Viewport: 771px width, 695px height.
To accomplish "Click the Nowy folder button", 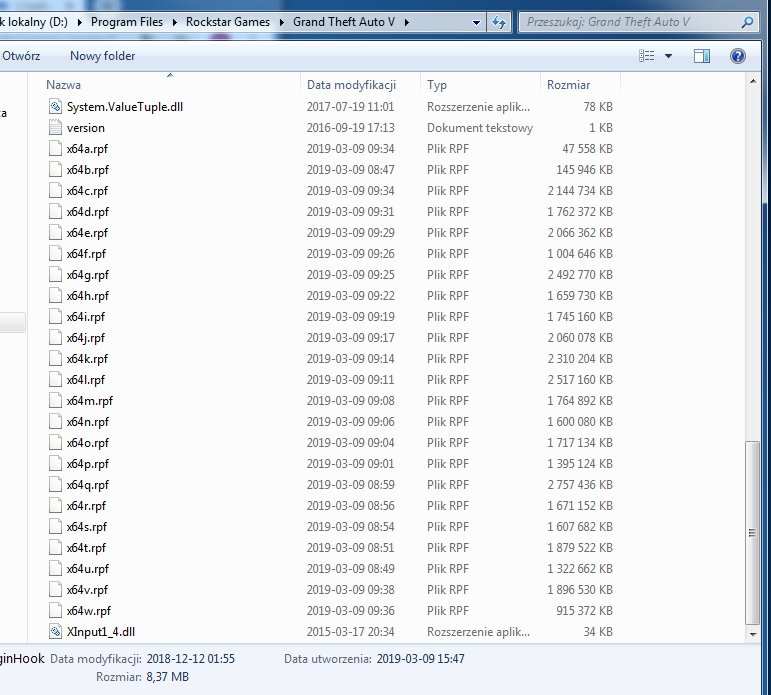I will point(102,56).
